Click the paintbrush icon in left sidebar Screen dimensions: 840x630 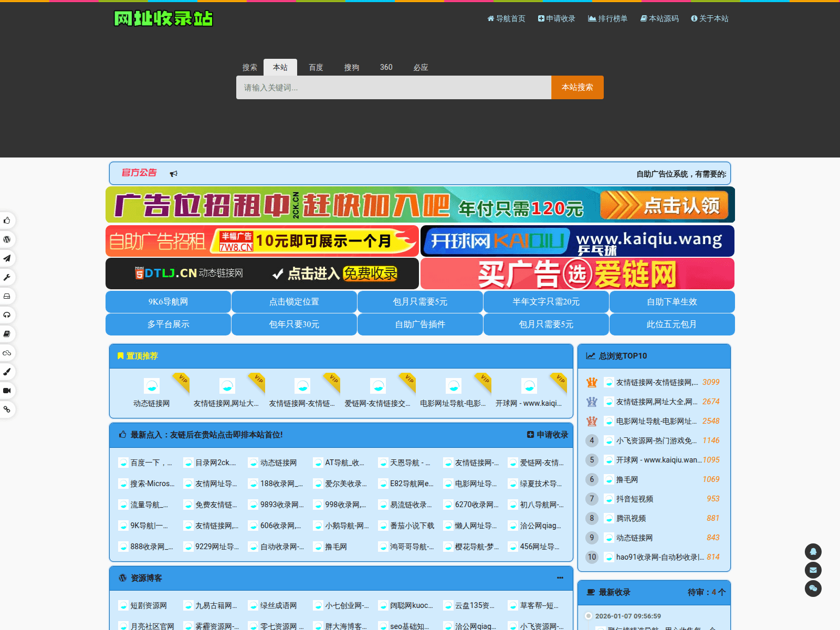(x=7, y=372)
